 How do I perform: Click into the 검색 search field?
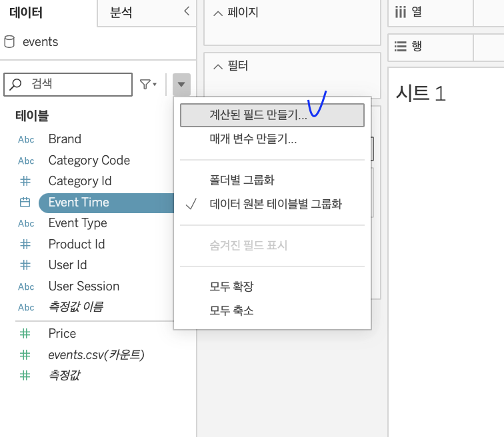(68, 85)
